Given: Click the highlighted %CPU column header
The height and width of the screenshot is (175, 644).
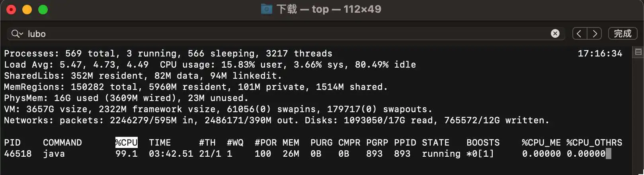Looking at the screenshot, I should click(126, 142).
